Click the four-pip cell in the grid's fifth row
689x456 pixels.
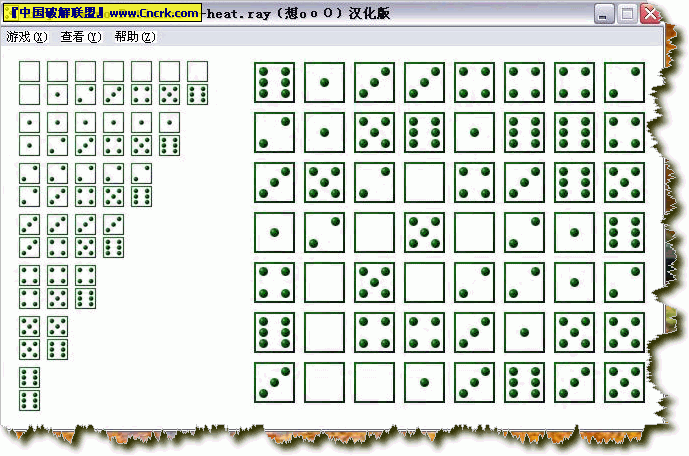(x=274, y=282)
